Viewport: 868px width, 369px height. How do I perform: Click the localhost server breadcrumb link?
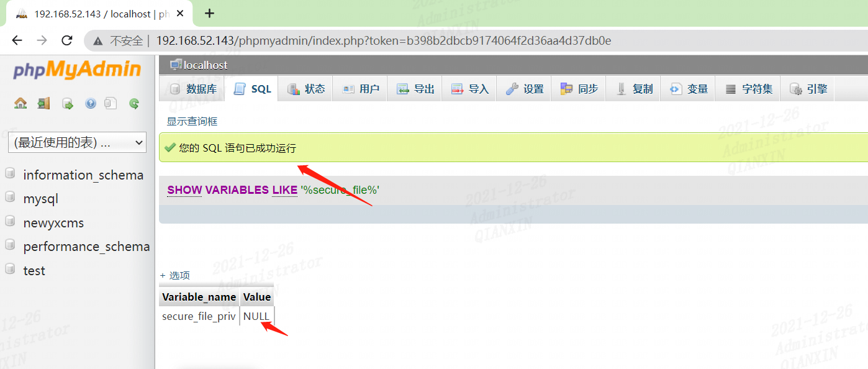click(x=206, y=65)
